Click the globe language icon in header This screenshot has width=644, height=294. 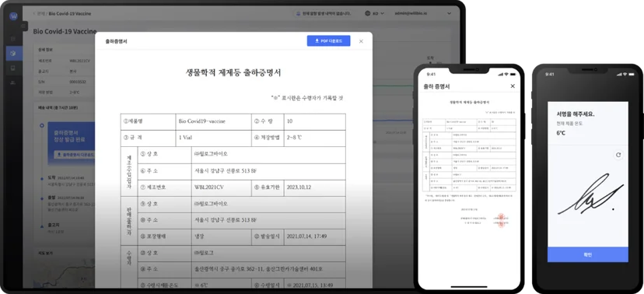[x=367, y=13]
